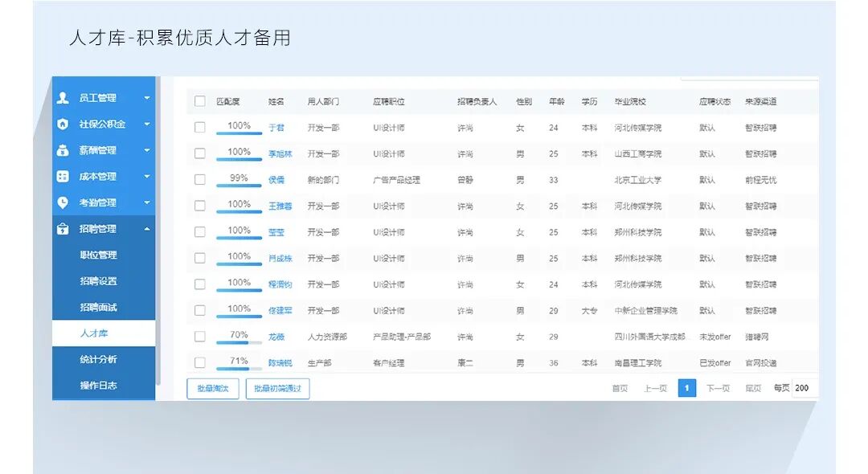Image resolution: width=868 pixels, height=474 pixels.
Task: Check the checkbox for 于君 row
Action: pyautogui.click(x=200, y=127)
